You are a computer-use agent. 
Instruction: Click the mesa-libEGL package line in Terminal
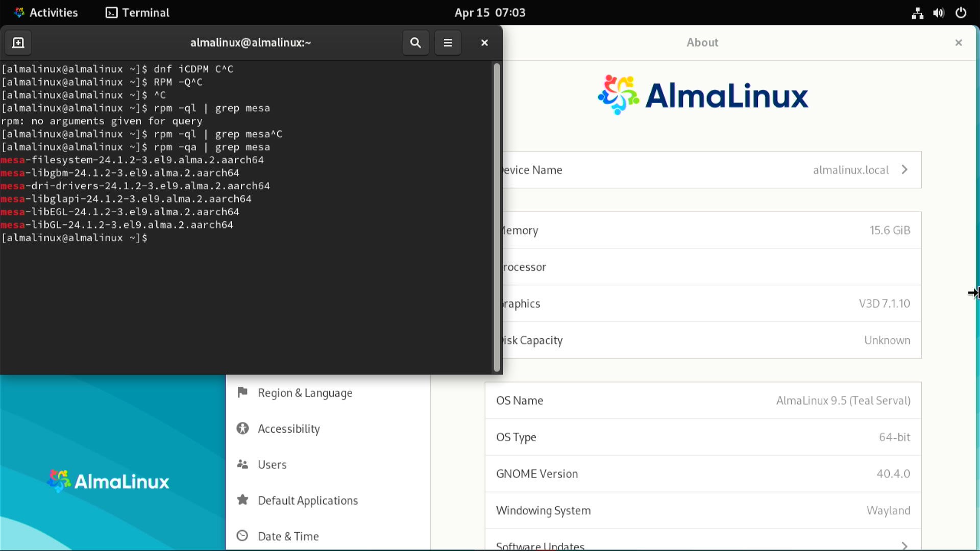click(x=120, y=212)
